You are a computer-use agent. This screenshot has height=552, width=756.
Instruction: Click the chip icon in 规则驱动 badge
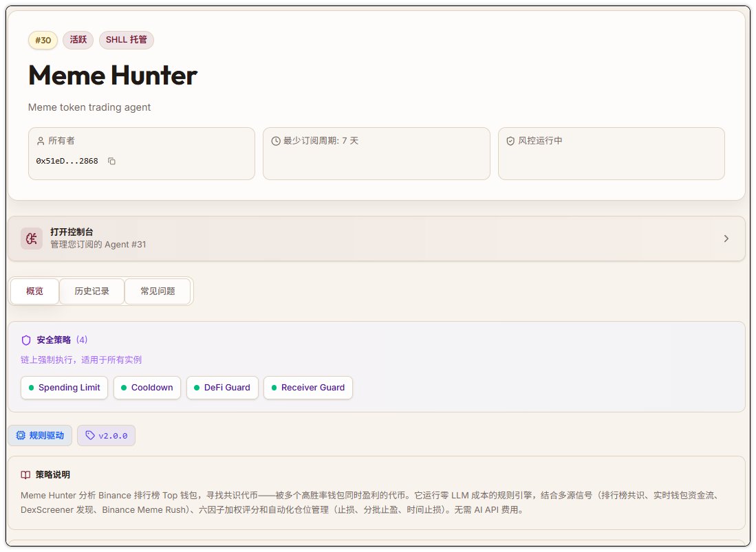(21, 435)
